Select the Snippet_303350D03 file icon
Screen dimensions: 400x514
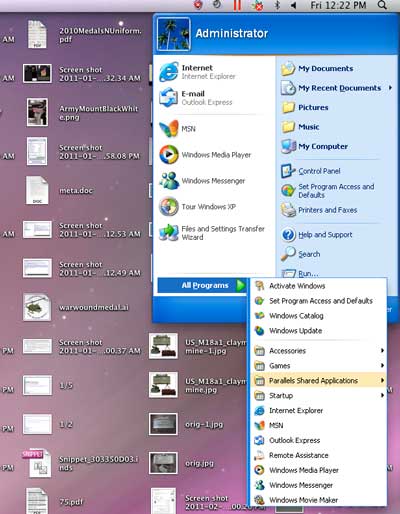pyautogui.click(x=37, y=463)
